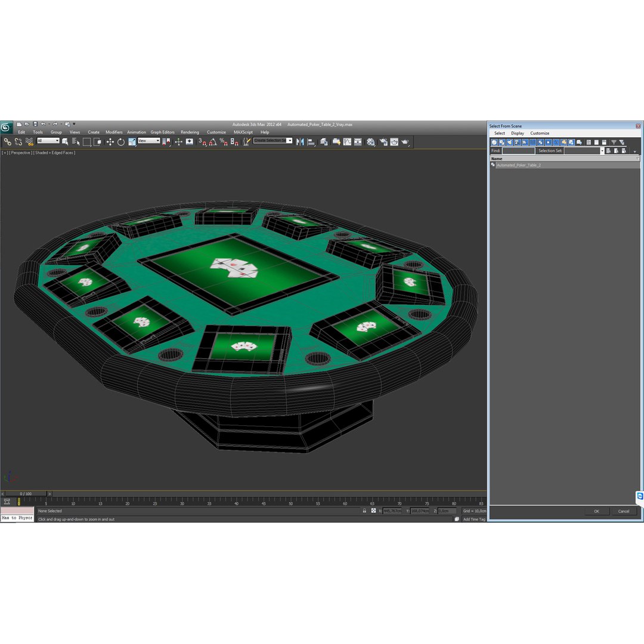Activate the Select and Rotate tool

click(120, 142)
